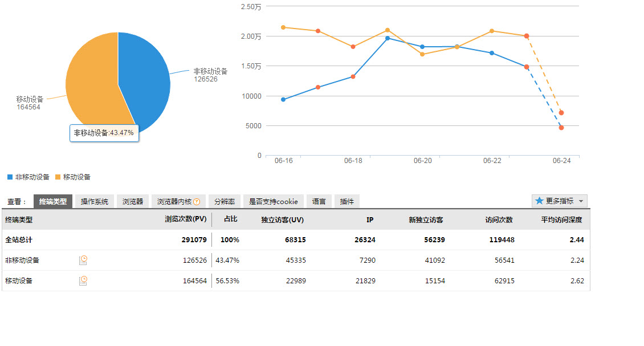This screenshot has height=346, width=644.
Task: Sort by 独立访客(UV) column header
Action: tap(283, 220)
